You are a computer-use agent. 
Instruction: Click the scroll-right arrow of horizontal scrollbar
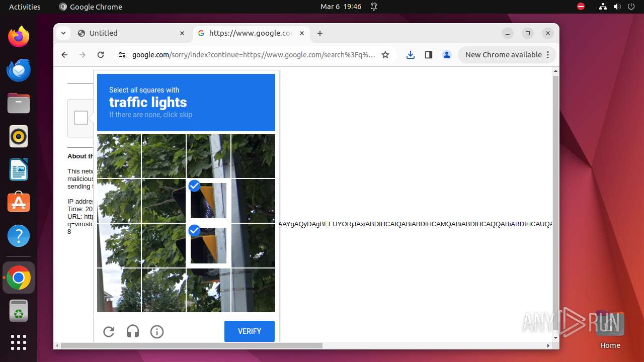tap(548, 345)
